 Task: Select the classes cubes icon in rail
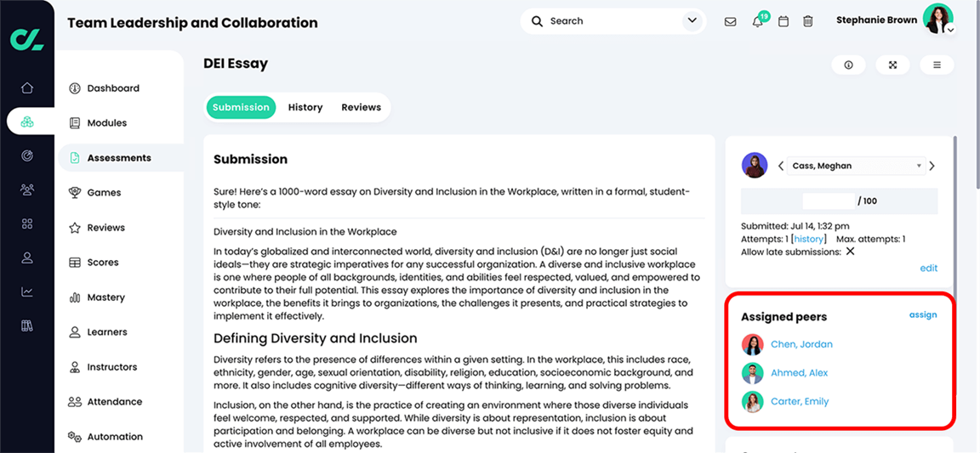point(27,122)
